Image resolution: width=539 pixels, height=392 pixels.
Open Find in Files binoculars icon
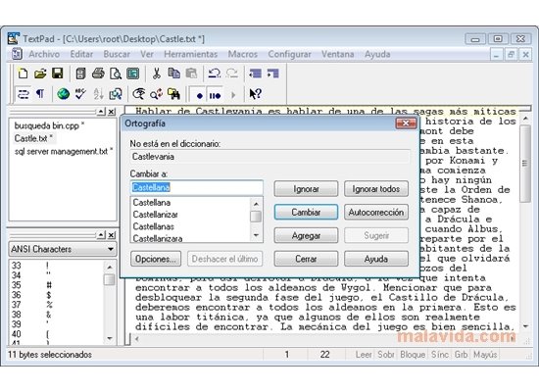173,94
